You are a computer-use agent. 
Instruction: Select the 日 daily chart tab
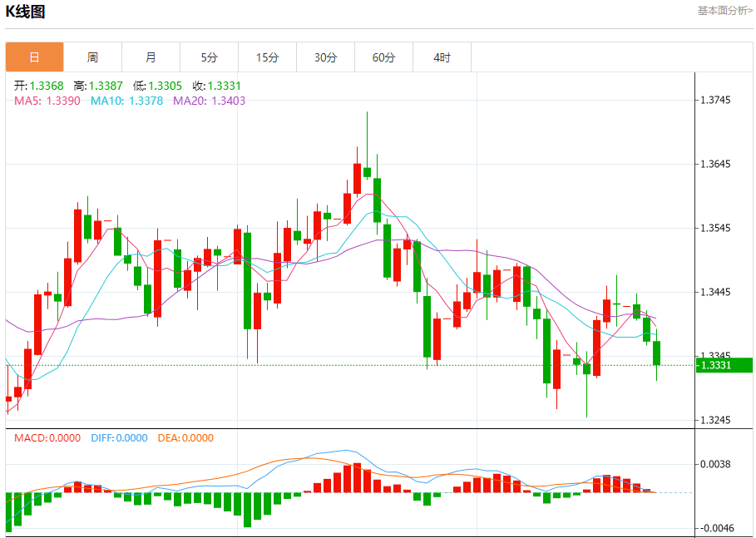click(x=34, y=57)
